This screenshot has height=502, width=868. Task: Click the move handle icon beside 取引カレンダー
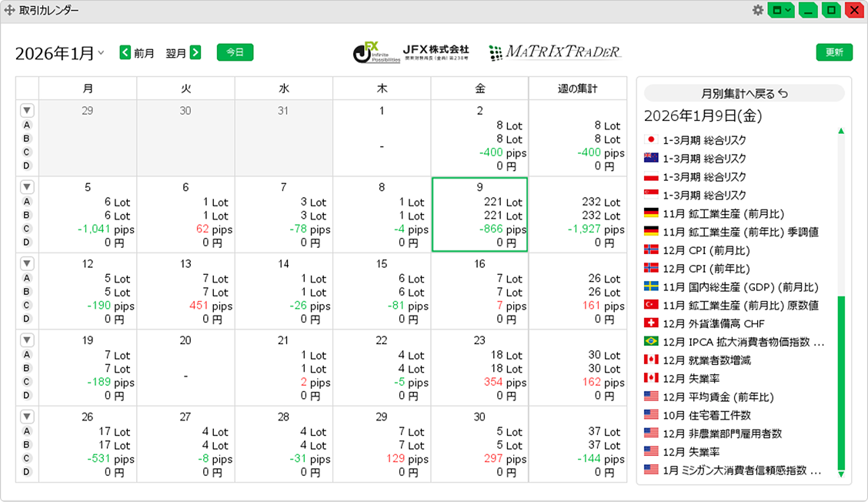pos(9,10)
